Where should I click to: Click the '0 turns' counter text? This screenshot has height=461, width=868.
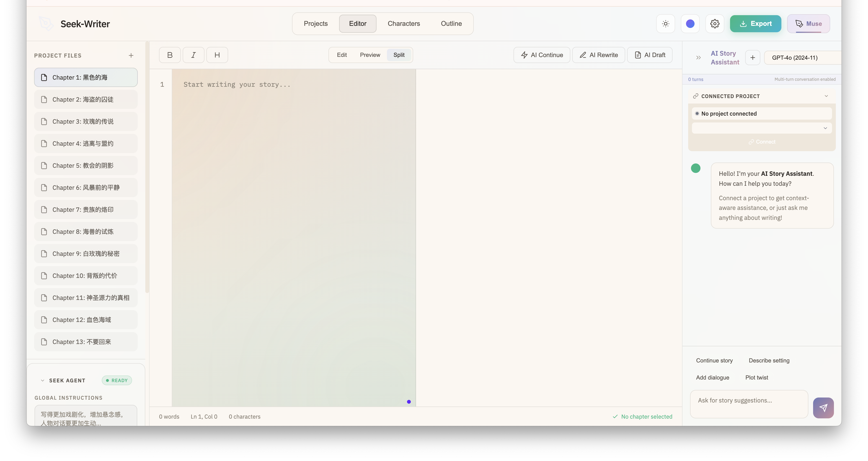coord(695,79)
